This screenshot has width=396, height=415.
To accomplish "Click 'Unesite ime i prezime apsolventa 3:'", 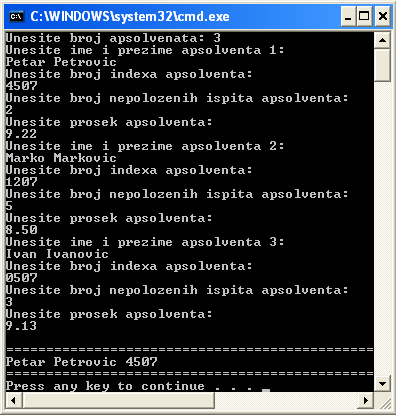I will tap(145, 242).
